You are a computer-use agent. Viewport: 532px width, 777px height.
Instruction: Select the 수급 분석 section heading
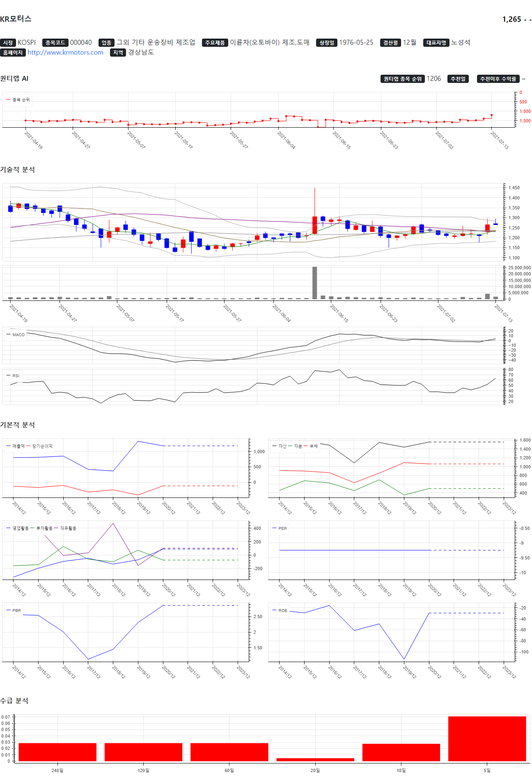click(x=14, y=701)
